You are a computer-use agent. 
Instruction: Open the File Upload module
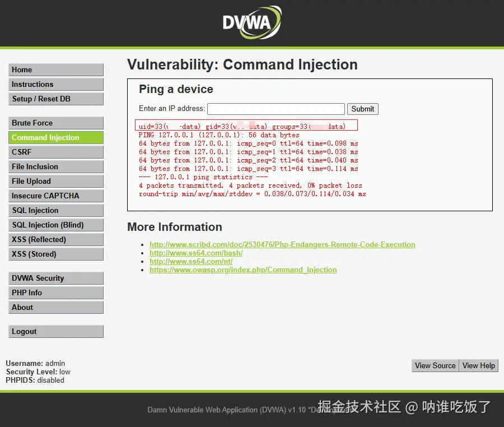coord(56,181)
